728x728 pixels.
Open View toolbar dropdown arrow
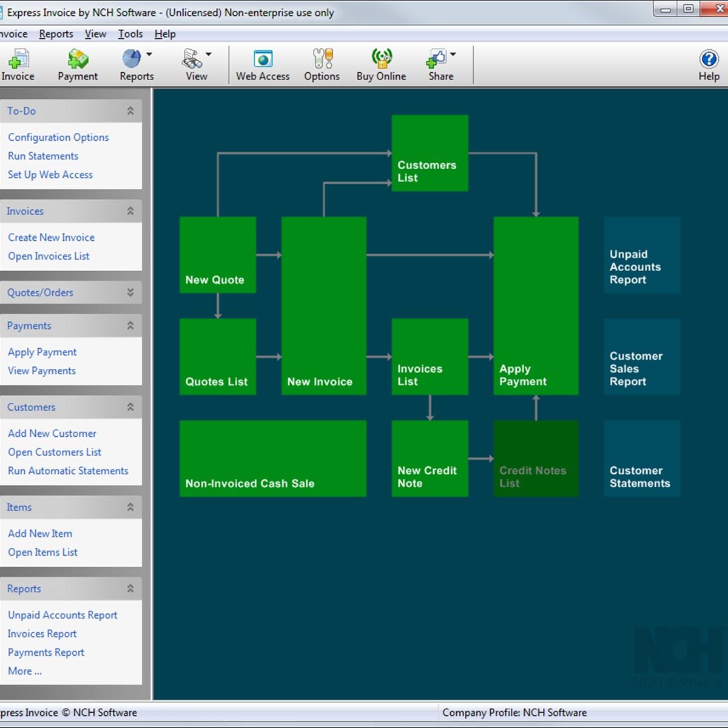pyautogui.click(x=209, y=55)
